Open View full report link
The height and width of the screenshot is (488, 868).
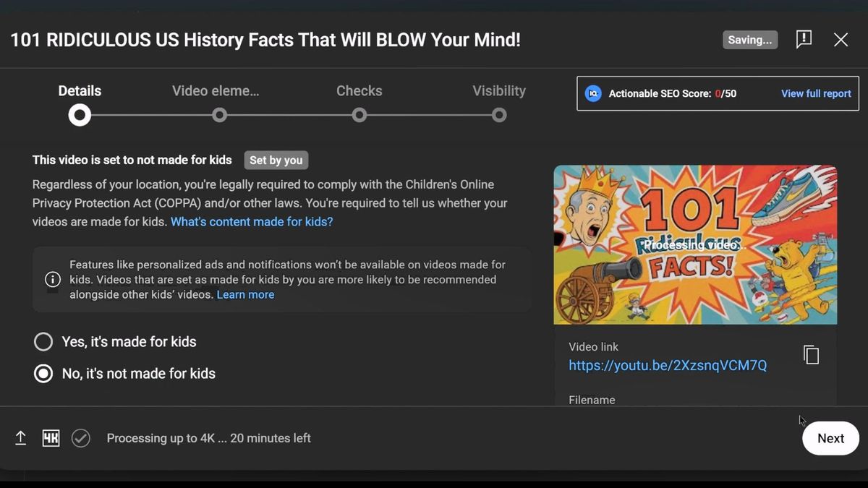click(x=816, y=93)
